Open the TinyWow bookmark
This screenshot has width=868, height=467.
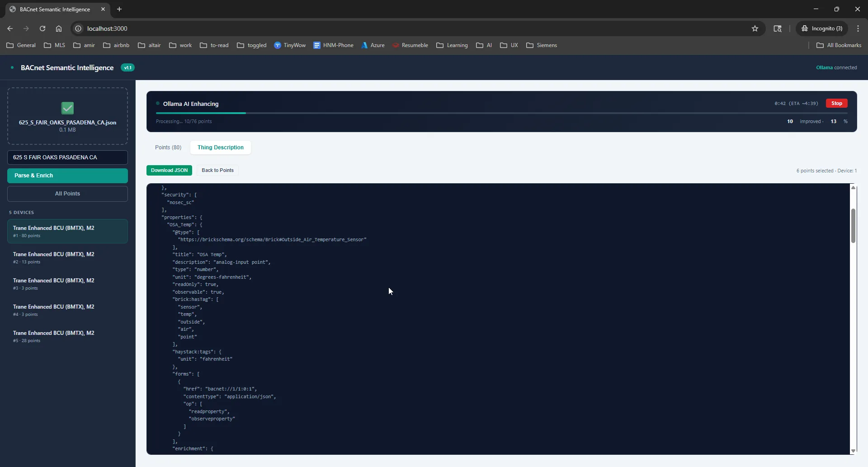(290, 45)
